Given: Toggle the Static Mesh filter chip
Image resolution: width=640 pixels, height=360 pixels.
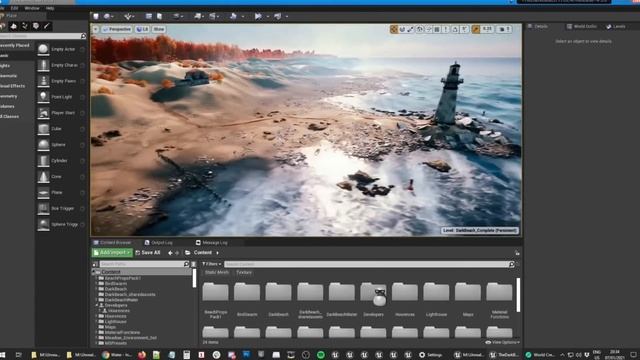Looking at the screenshot, I should click(217, 272).
